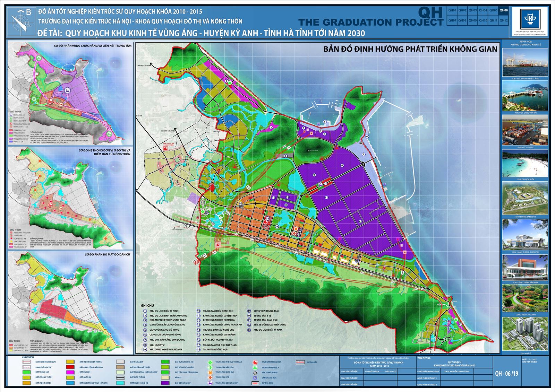Open the Công viên cây xanh thumbnail
The height and width of the screenshot is (392, 555).
coord(525,298)
